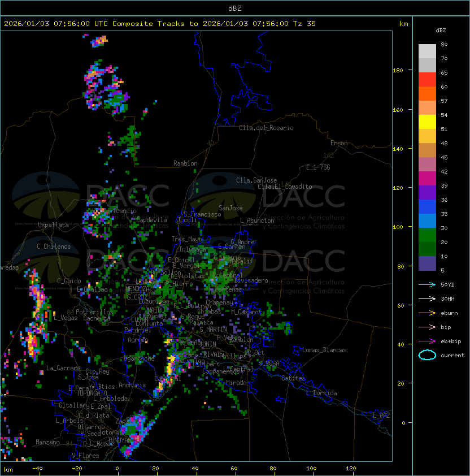Pick the red swatch in dBZ scale
470x476 pixels.
click(427, 80)
